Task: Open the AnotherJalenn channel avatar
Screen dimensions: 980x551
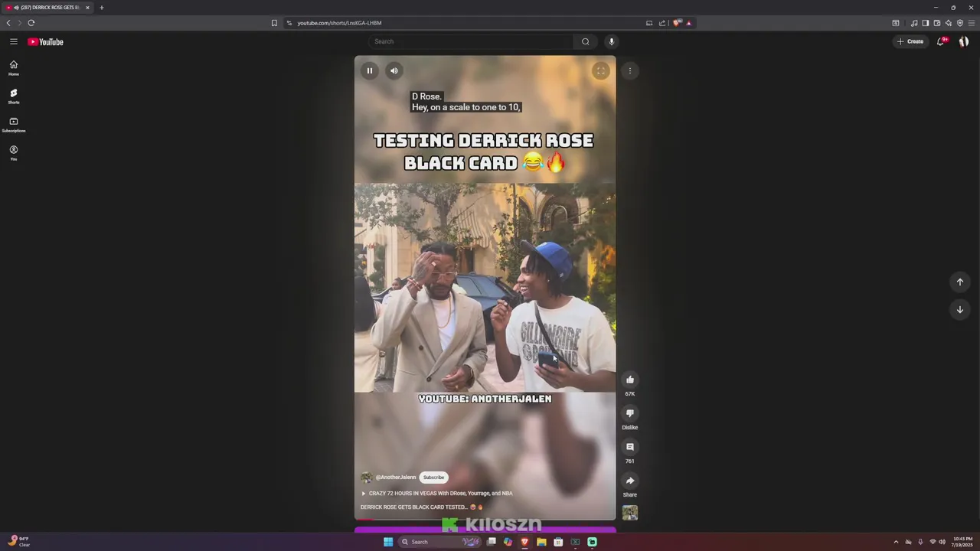Action: click(367, 478)
